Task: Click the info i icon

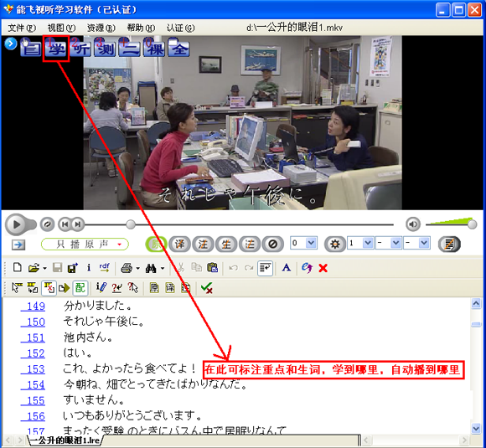Action: (89, 268)
